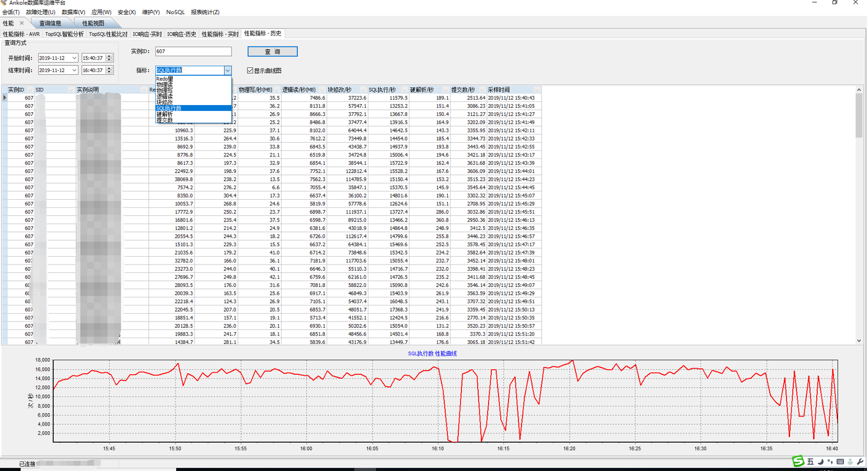Toggle the 显示曲线图 checkbox
Viewport: 868px width, 471px height.
[x=250, y=71]
